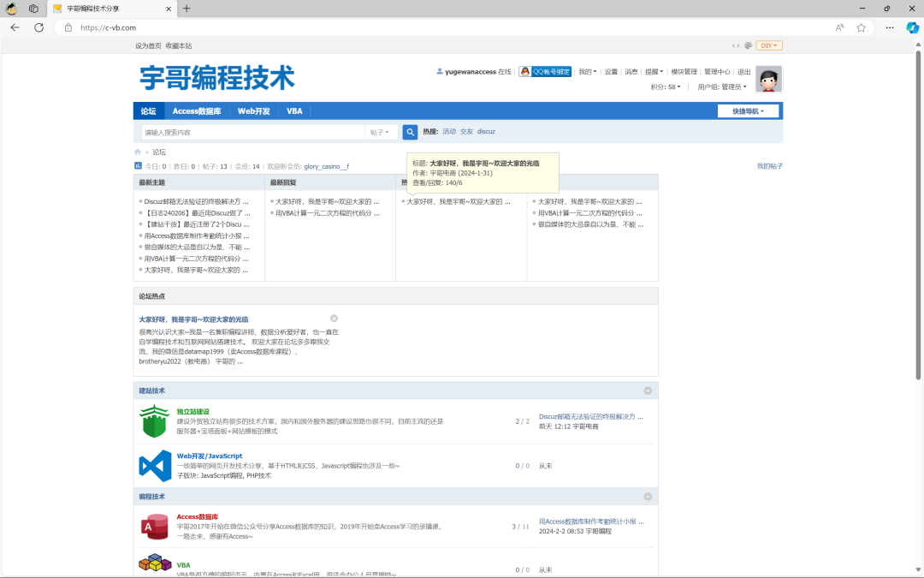Click the search content input field
The height and width of the screenshot is (578, 924).
(252, 133)
